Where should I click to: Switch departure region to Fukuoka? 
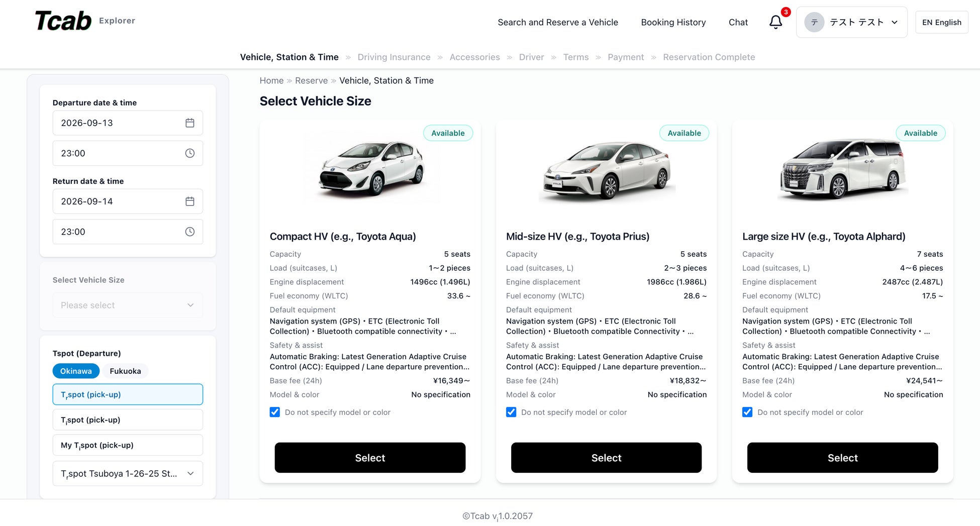click(125, 371)
